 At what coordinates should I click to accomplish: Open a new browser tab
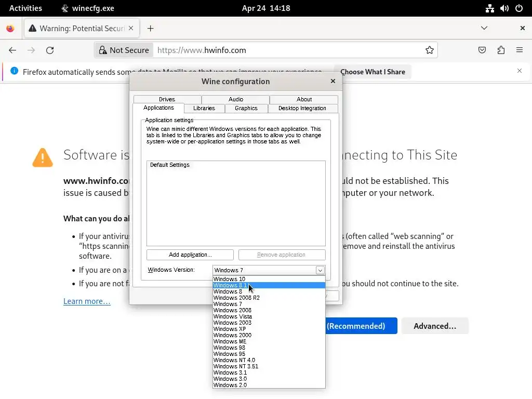150,29
